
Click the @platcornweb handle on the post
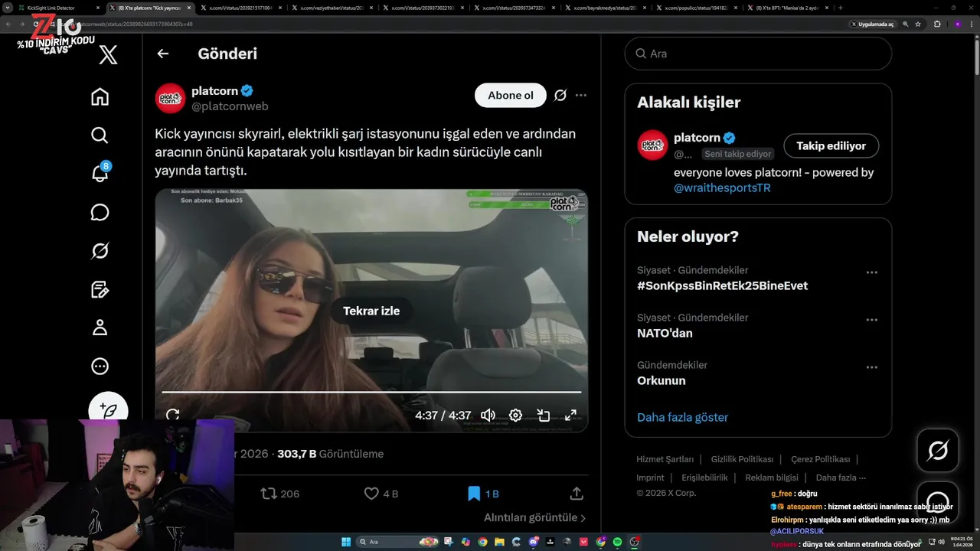(x=230, y=106)
